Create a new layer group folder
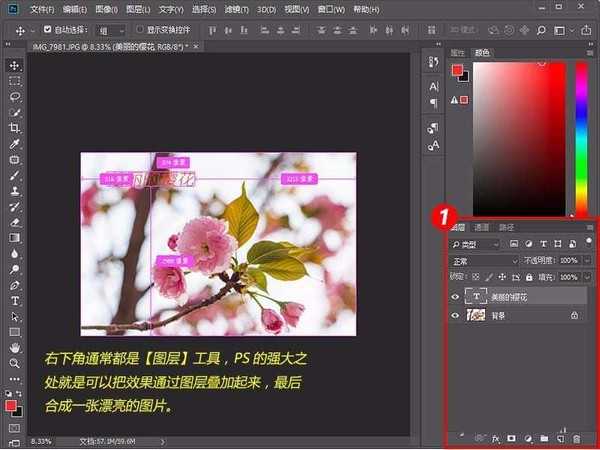 pyautogui.click(x=544, y=438)
